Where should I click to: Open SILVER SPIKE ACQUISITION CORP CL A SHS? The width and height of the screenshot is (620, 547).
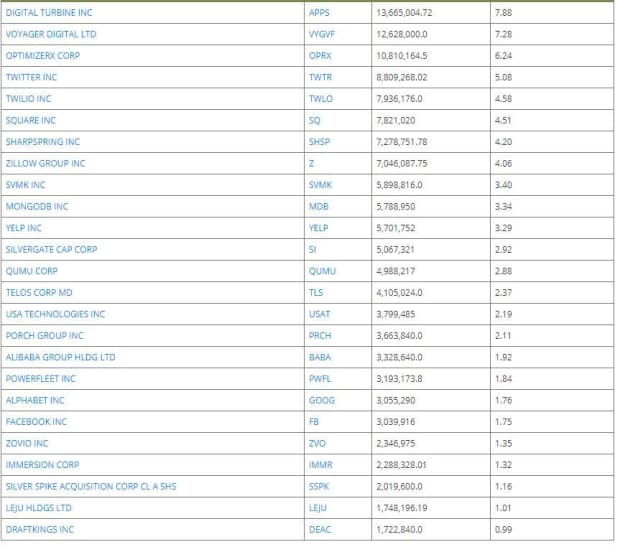[x=91, y=487]
